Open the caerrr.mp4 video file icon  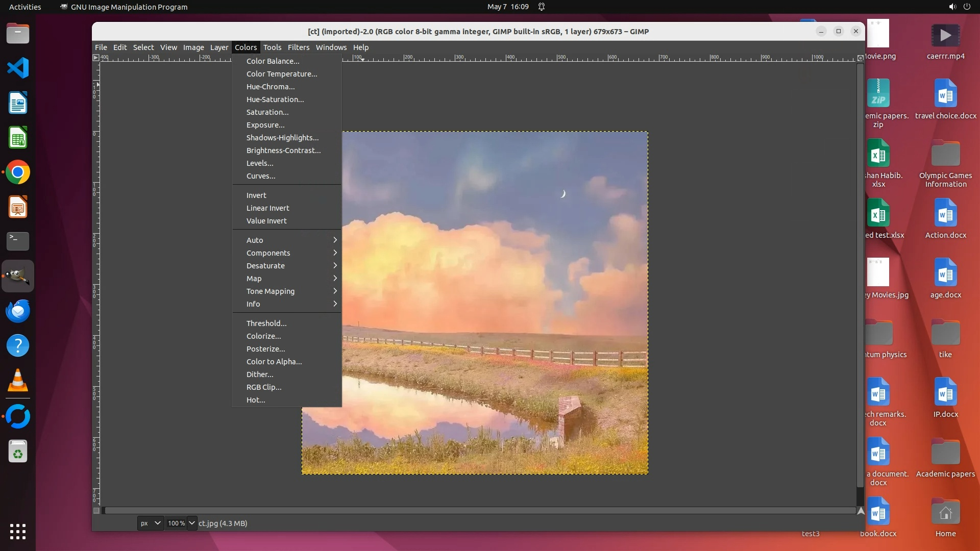(945, 36)
